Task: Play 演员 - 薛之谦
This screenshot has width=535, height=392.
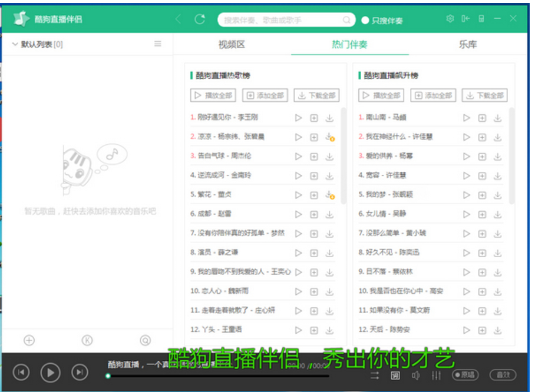Action: tap(299, 253)
